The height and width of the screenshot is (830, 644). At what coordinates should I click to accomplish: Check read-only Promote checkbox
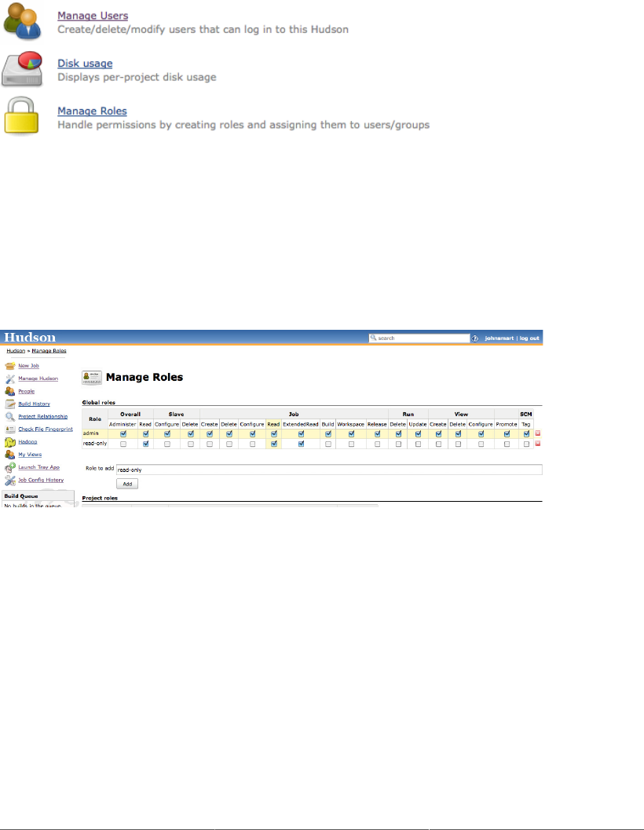[x=507, y=444]
